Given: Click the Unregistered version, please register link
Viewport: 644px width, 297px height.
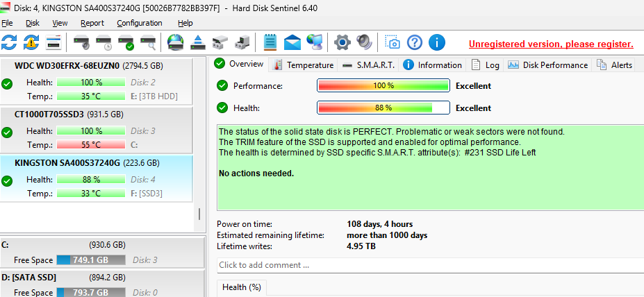Looking at the screenshot, I should [x=551, y=44].
